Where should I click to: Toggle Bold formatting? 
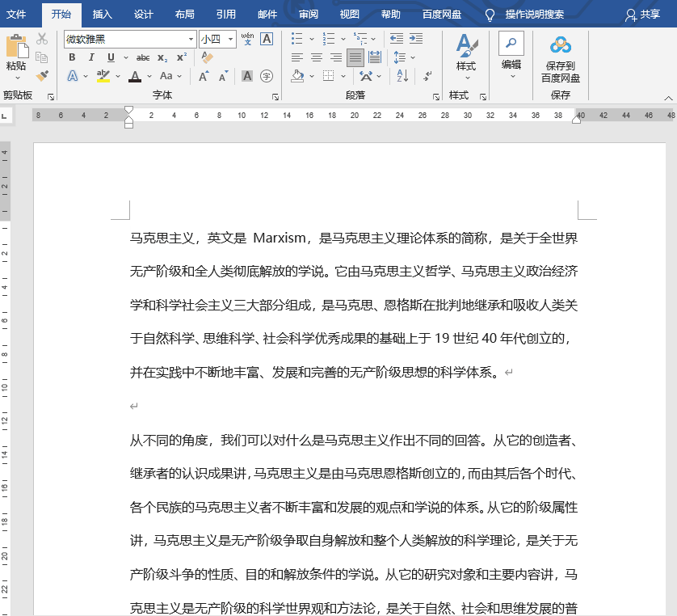coord(72,57)
